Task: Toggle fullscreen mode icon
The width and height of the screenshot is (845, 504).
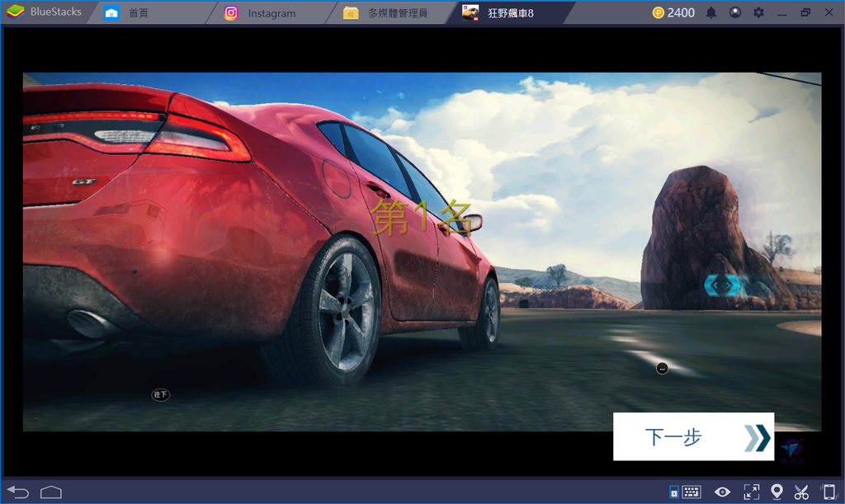Action: (x=751, y=492)
